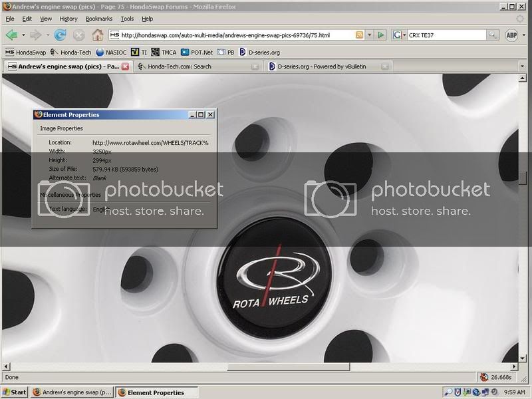Click the vertical scrollbar up arrow

tap(523, 78)
